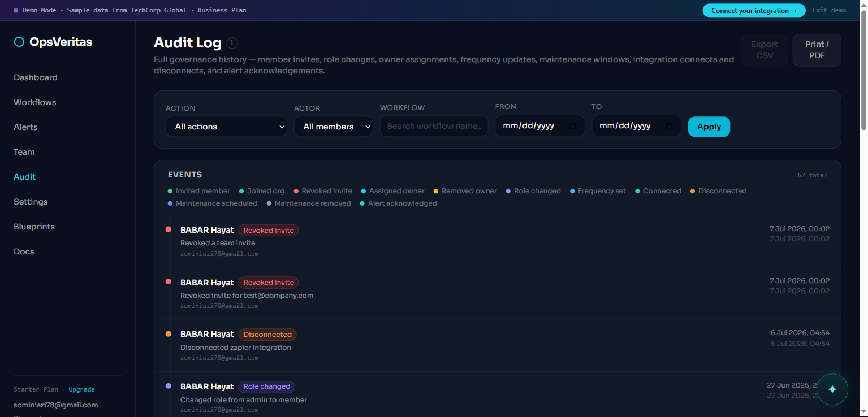Image resolution: width=868 pixels, height=417 pixels.
Task: Click Frequency set legend item
Action: pyautogui.click(x=598, y=191)
